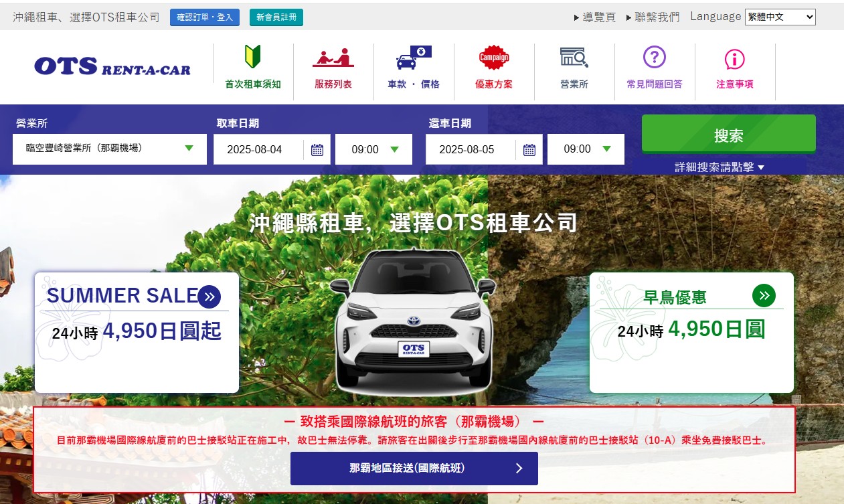Screen dimensions: 844x504
Task: Click 致搭乘國際線航班的旅客 notice title
Action: coord(414,422)
